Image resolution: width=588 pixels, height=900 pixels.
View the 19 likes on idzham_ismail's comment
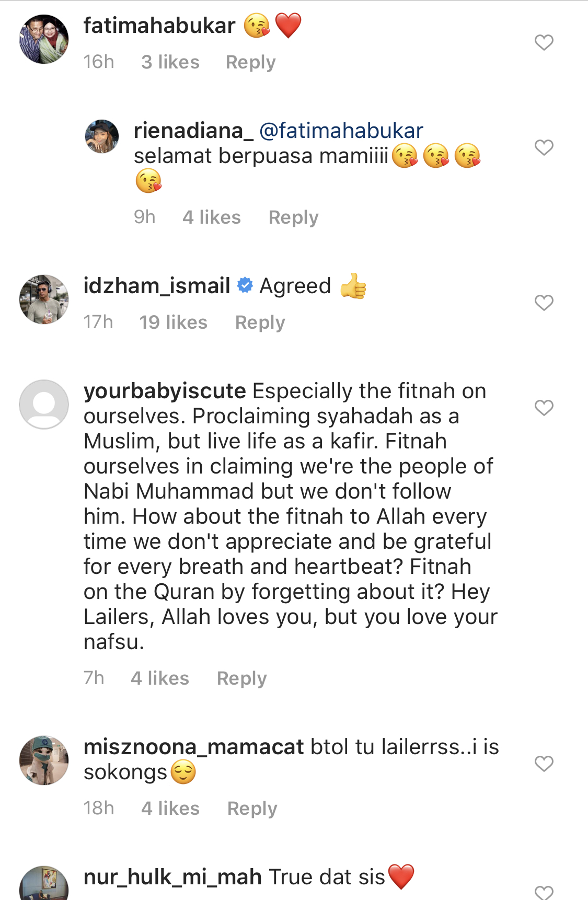click(x=173, y=322)
